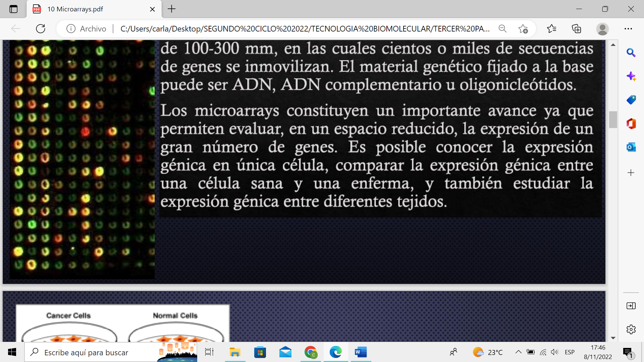Focus the address bar file path

pyautogui.click(x=305, y=29)
